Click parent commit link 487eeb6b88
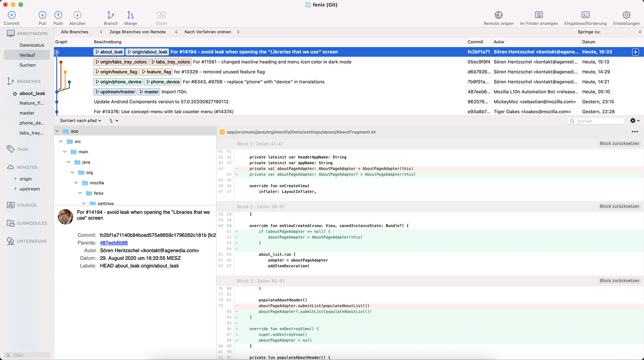 114,243
